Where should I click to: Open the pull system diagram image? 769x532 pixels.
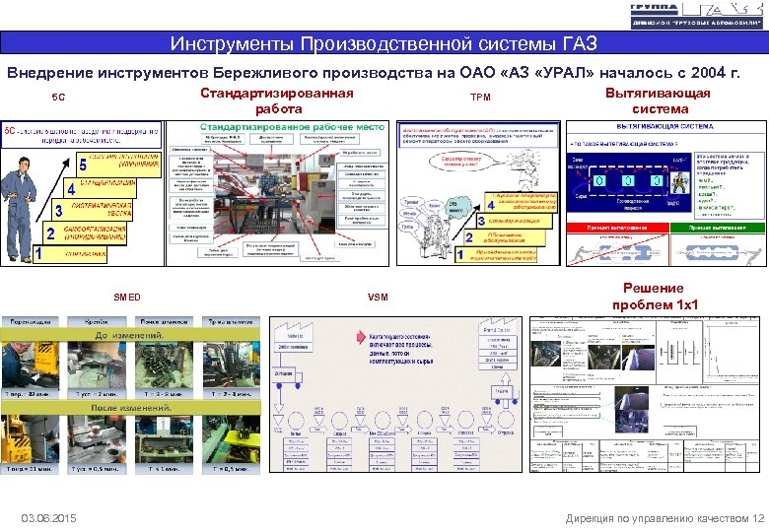(666, 193)
